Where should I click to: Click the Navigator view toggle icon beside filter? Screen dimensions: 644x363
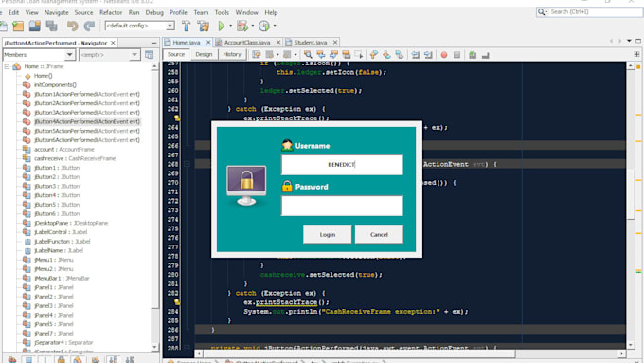pos(149,55)
